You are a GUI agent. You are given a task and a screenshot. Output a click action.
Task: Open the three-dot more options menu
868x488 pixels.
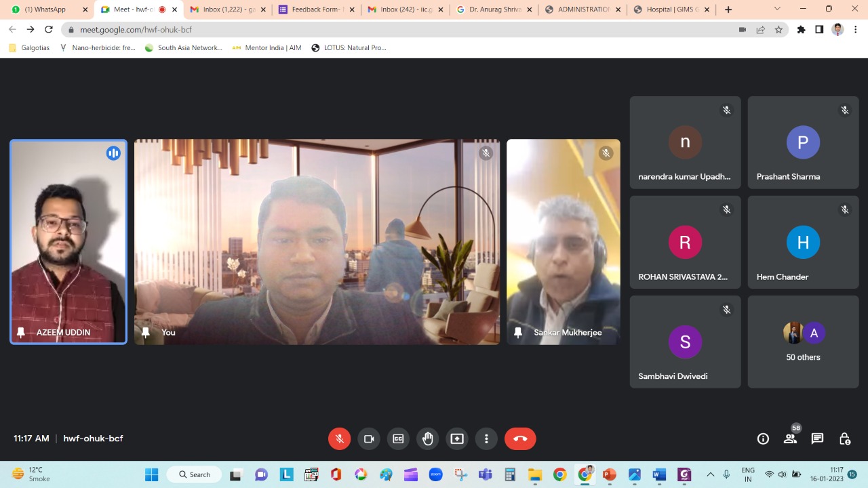point(486,439)
